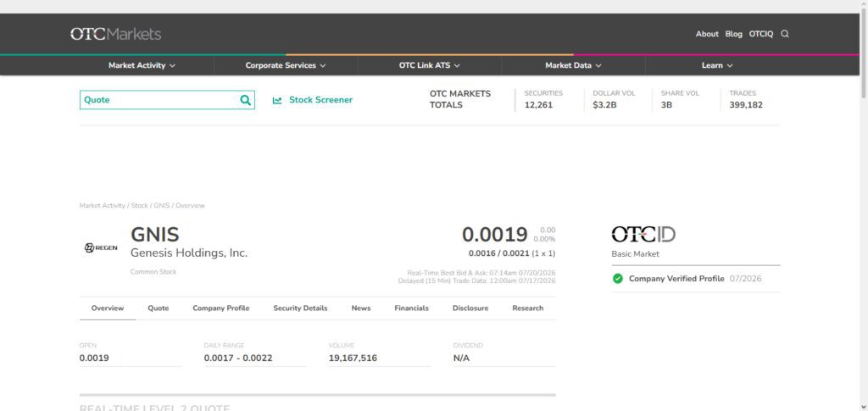Viewport: 868px width, 411px height.
Task: Expand the Corporate Services menu
Action: pos(286,65)
